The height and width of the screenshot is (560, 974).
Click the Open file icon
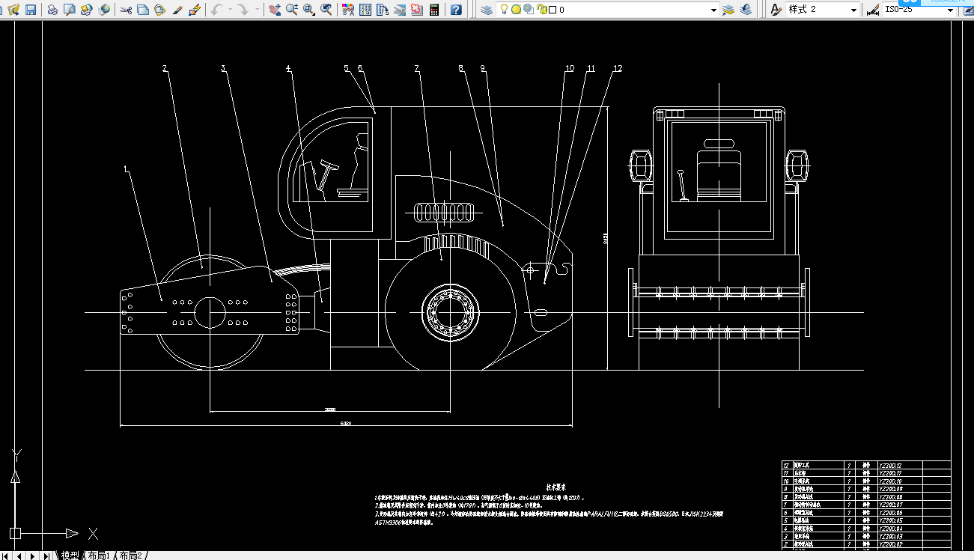(x=14, y=10)
